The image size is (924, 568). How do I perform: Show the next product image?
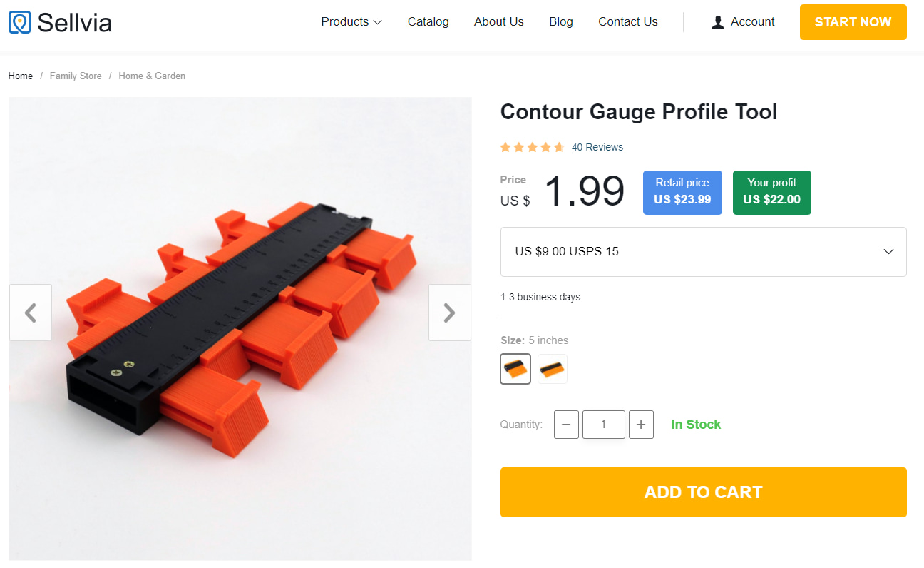click(449, 313)
